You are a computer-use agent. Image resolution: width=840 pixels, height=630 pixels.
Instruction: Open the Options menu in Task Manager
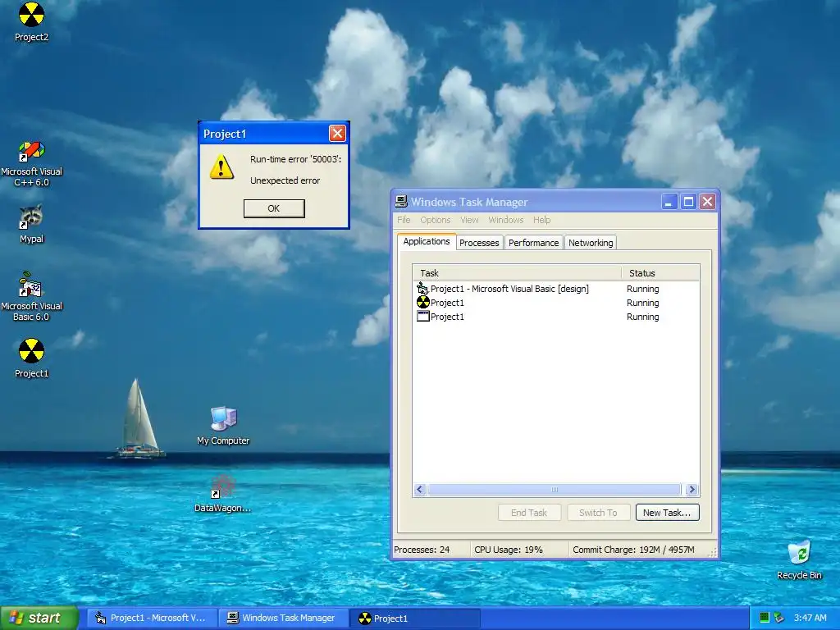click(435, 220)
